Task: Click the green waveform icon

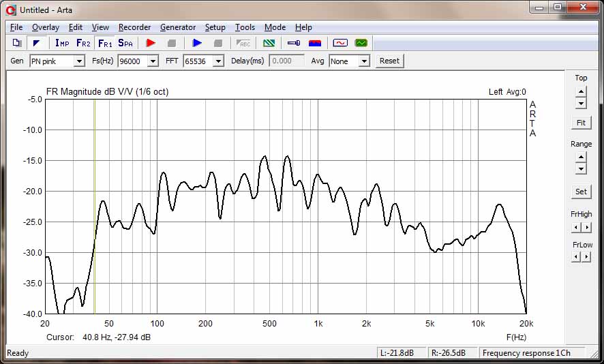Action: pos(361,43)
